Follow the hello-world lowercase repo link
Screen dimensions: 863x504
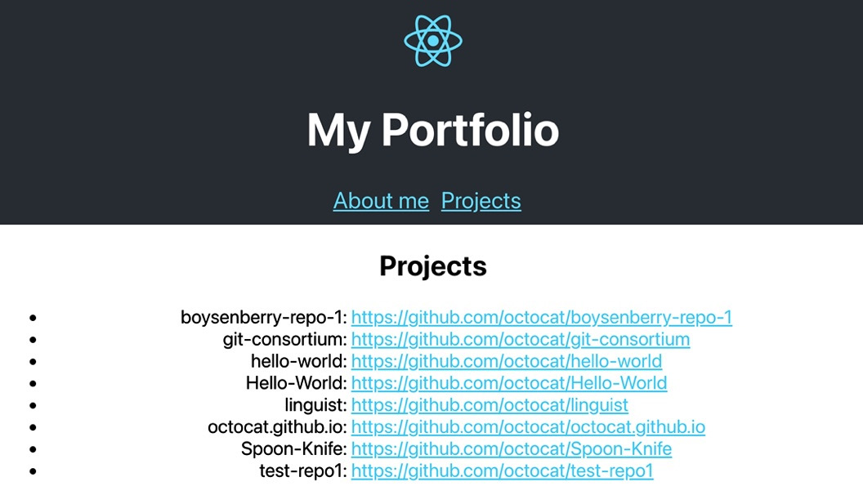tap(506, 362)
